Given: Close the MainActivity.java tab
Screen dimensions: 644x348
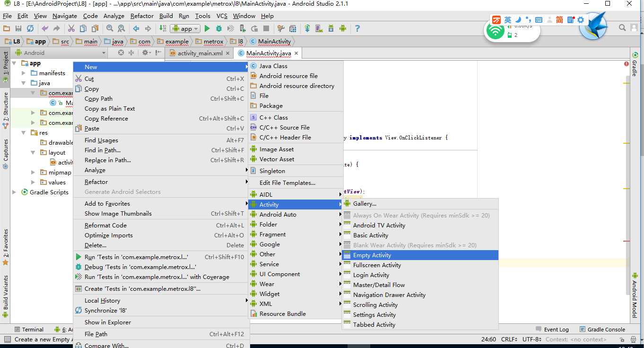Looking at the screenshot, I should 296,53.
